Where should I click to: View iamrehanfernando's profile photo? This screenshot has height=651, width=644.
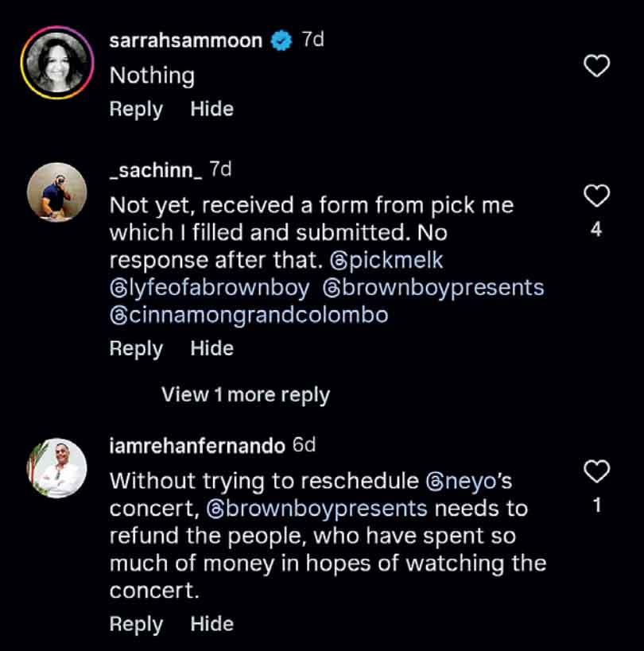(57, 468)
